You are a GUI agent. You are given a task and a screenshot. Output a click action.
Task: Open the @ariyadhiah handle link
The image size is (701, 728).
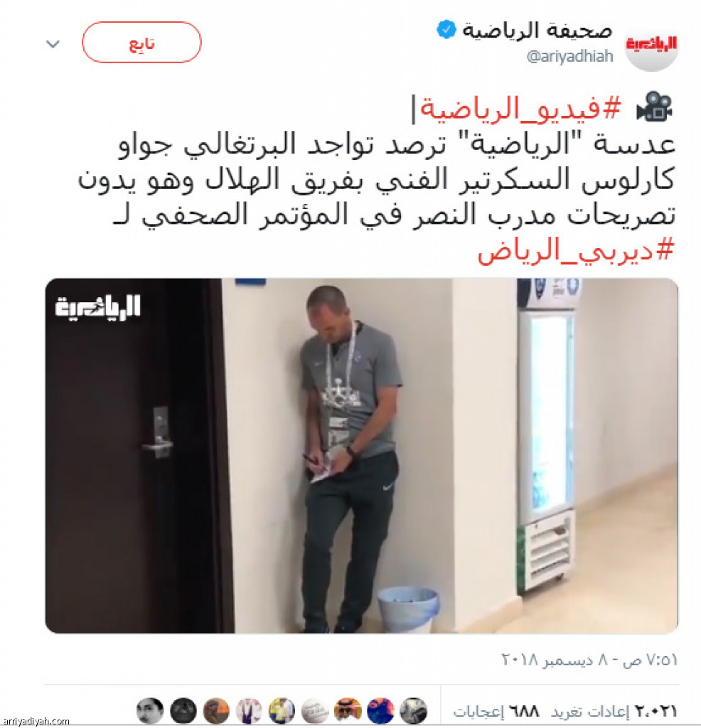point(569,57)
